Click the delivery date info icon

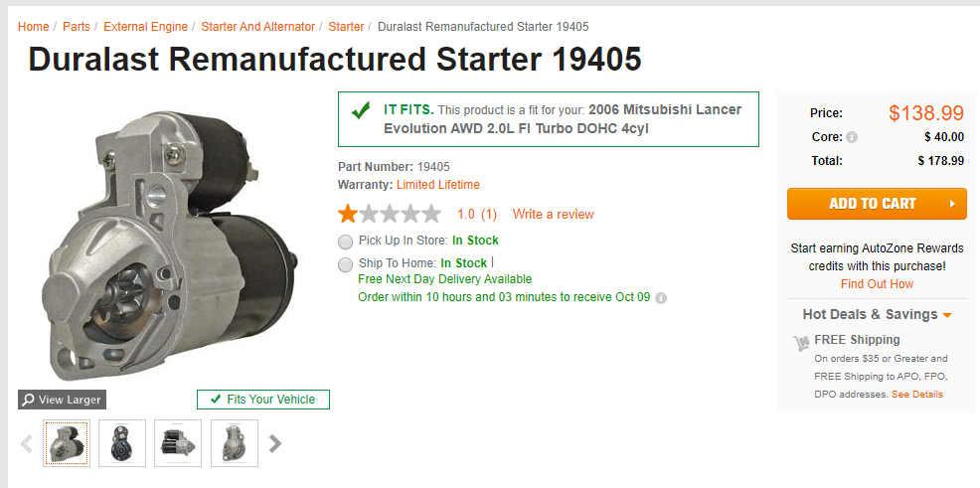661,297
